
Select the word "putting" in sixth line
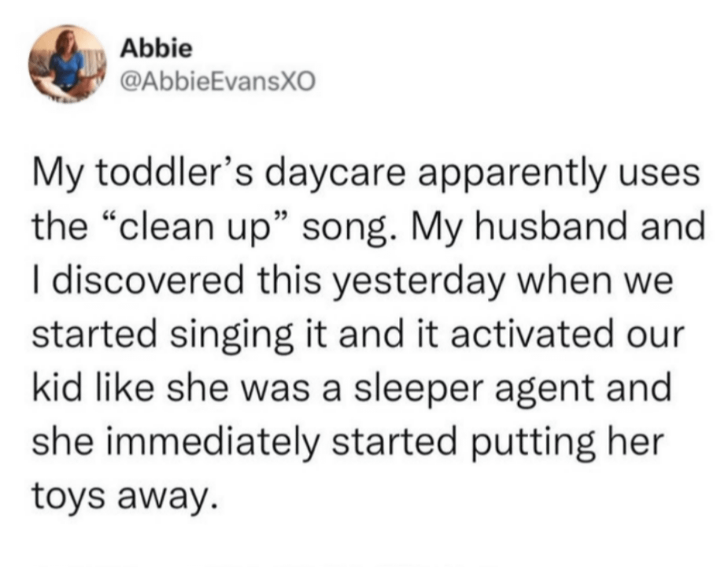tap(534, 443)
